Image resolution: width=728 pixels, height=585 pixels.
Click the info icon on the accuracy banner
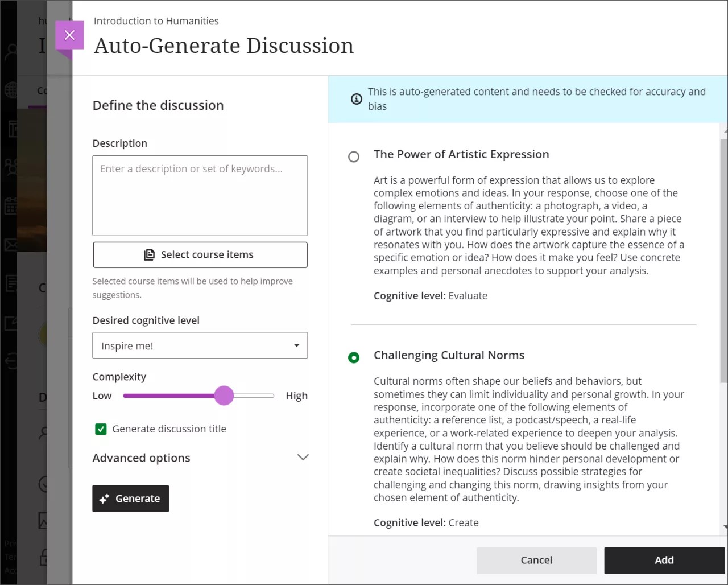[x=356, y=98]
